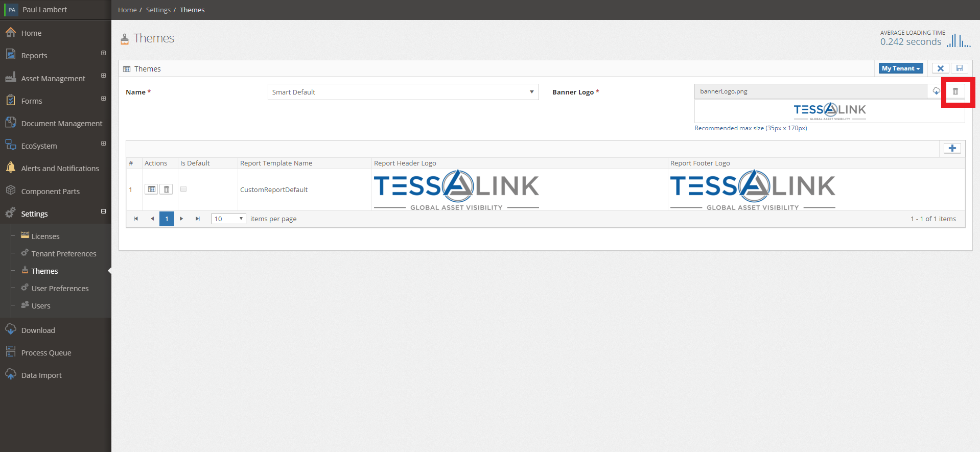The width and height of the screenshot is (980, 452).
Task: Open the Alerts and Notifications menu
Action: (x=60, y=169)
